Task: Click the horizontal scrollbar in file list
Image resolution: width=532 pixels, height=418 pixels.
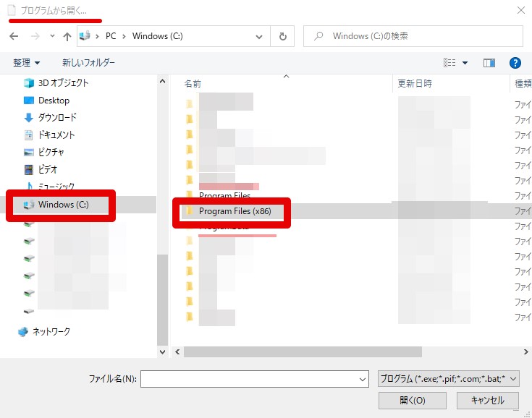Action: (303, 352)
